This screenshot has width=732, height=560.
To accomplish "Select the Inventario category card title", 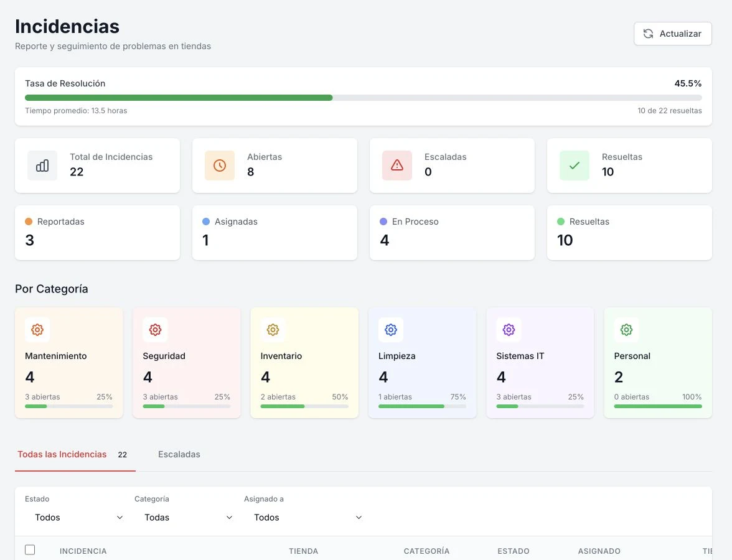I will click(281, 356).
